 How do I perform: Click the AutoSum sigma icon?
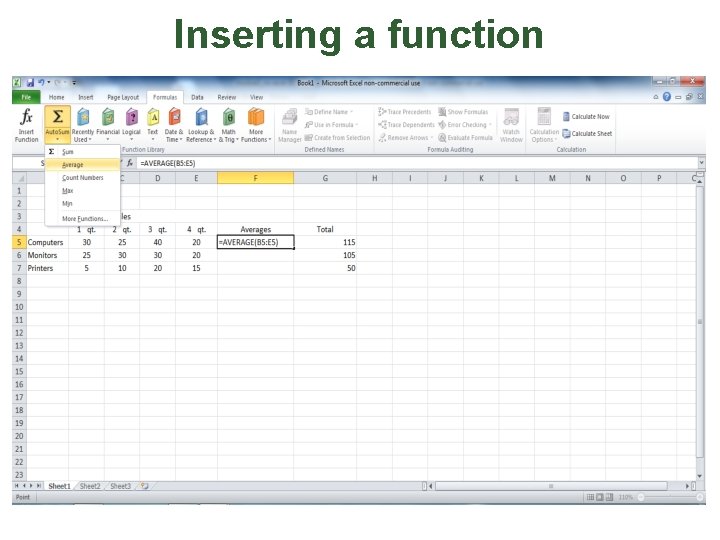tap(57, 117)
